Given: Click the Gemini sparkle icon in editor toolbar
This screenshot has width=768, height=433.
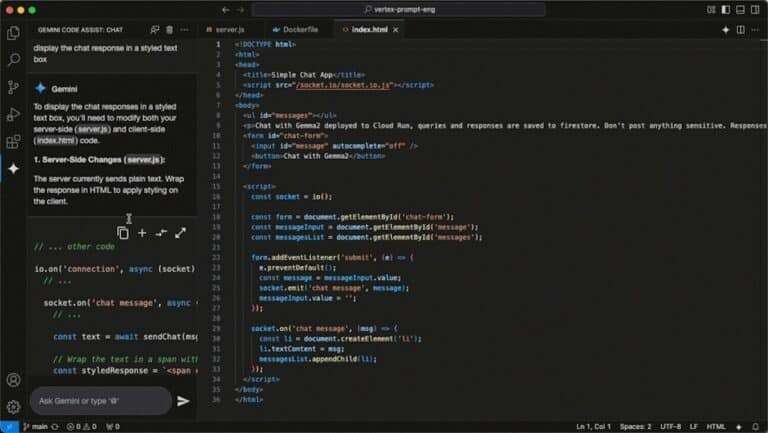Looking at the screenshot, I should pos(725,30).
